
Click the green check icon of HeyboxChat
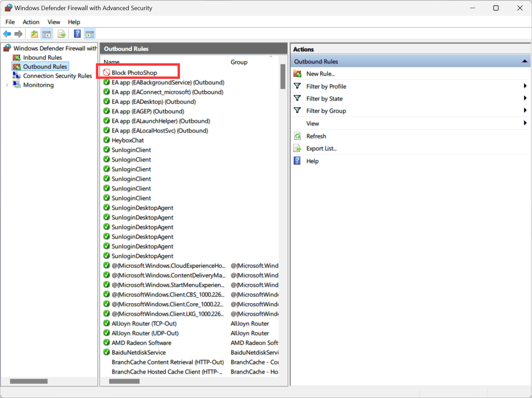pos(107,140)
